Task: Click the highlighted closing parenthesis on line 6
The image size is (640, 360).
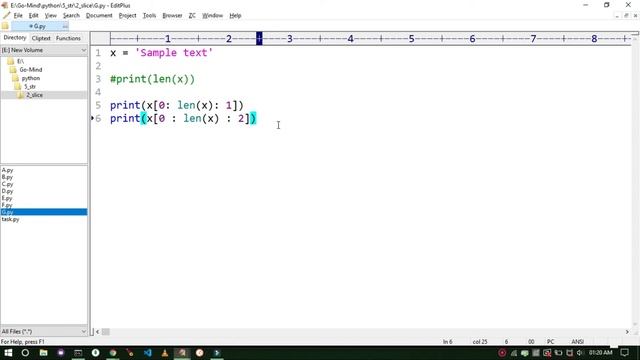Action: point(253,118)
